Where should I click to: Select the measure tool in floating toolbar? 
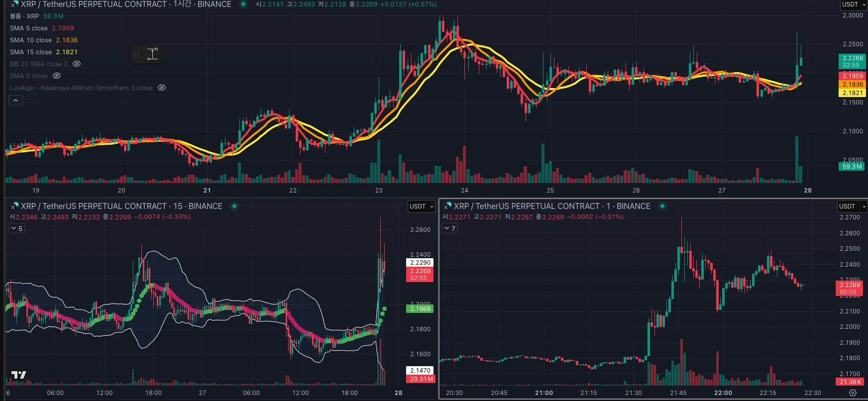point(153,54)
